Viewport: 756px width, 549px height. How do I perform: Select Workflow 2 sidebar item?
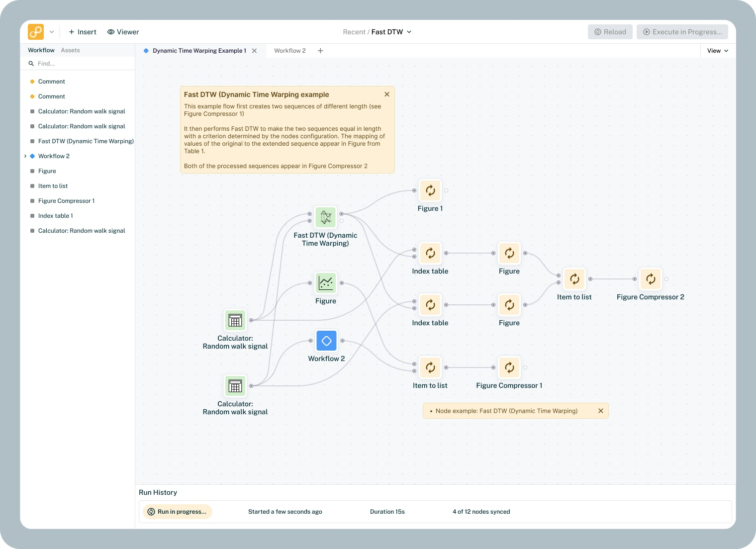click(54, 156)
